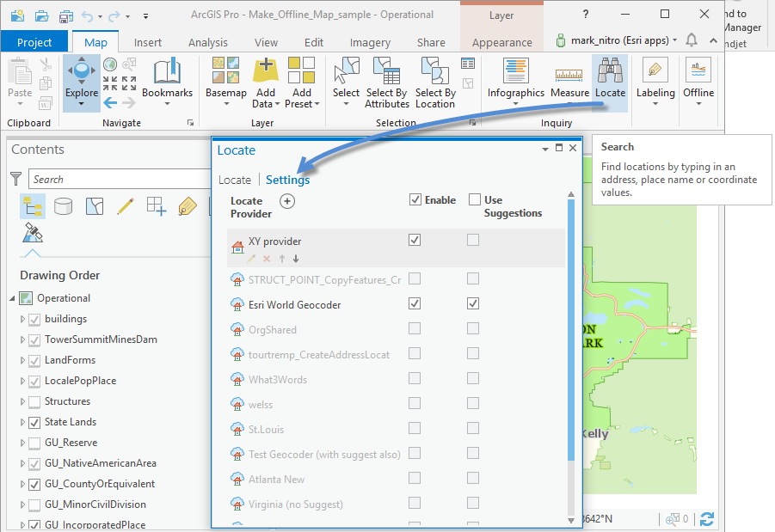Open the Infographics tool
Viewport: 775px width, 532px height.
[515, 83]
